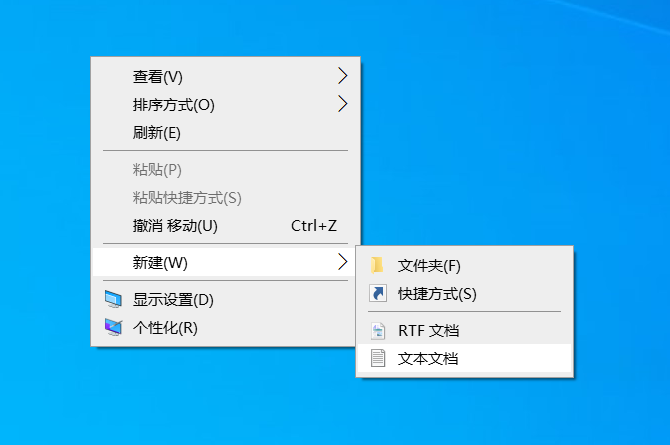Create a new folder via 文件夹(F) label

(429, 266)
